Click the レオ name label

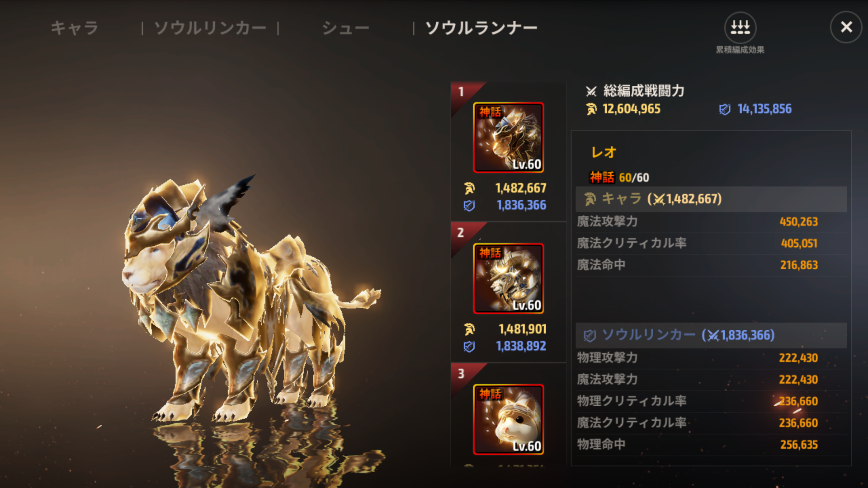click(x=604, y=152)
